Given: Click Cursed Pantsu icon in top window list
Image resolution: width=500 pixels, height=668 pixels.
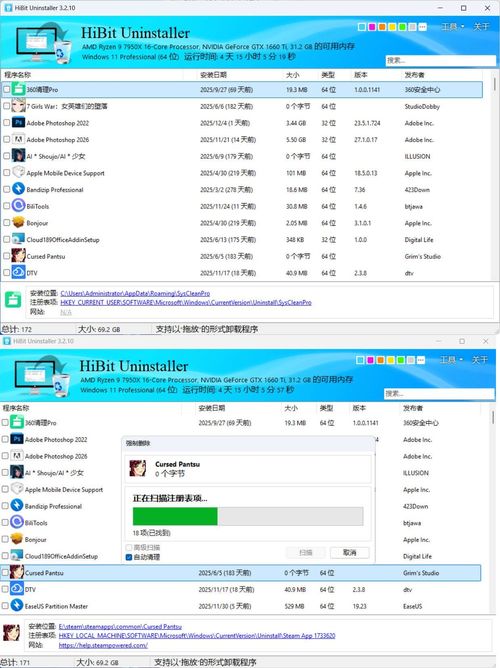Looking at the screenshot, I should coord(18,256).
